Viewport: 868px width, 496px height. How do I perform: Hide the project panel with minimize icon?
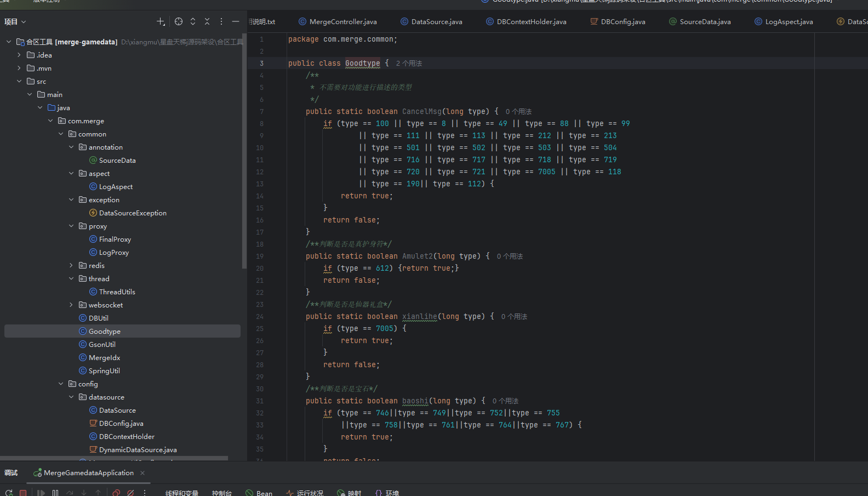click(x=236, y=21)
